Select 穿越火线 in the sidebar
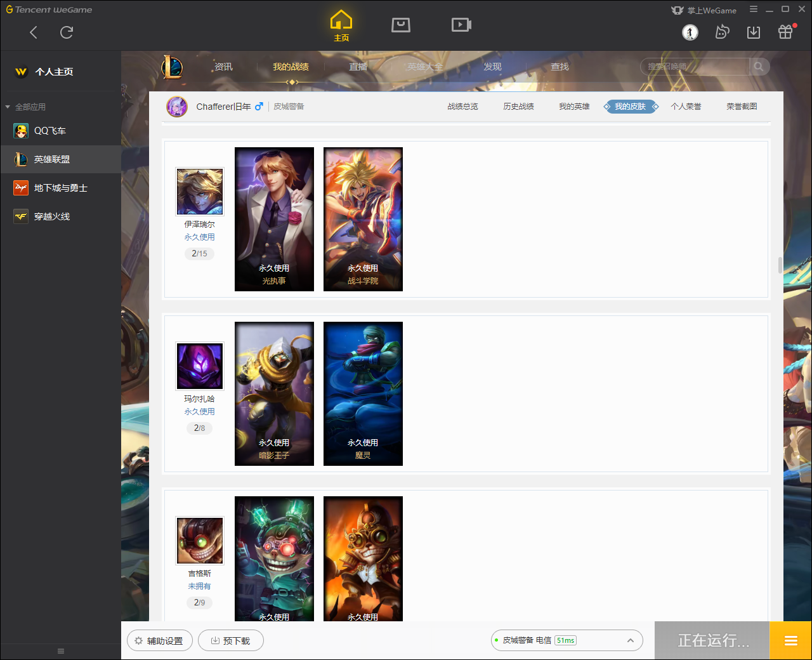Image resolution: width=812 pixels, height=660 pixels. (60, 216)
